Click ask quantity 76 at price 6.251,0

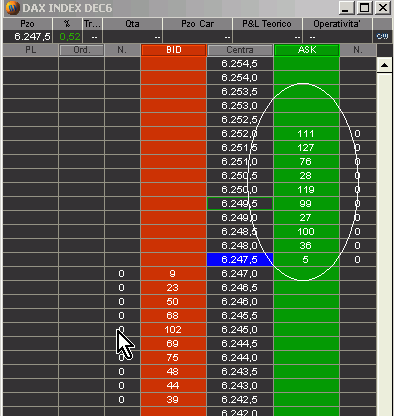click(306, 162)
